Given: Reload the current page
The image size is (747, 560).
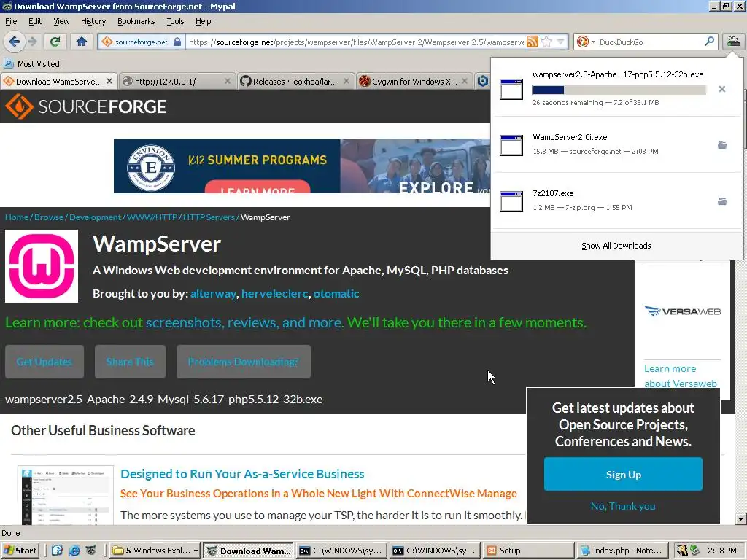Looking at the screenshot, I should pyautogui.click(x=55, y=42).
